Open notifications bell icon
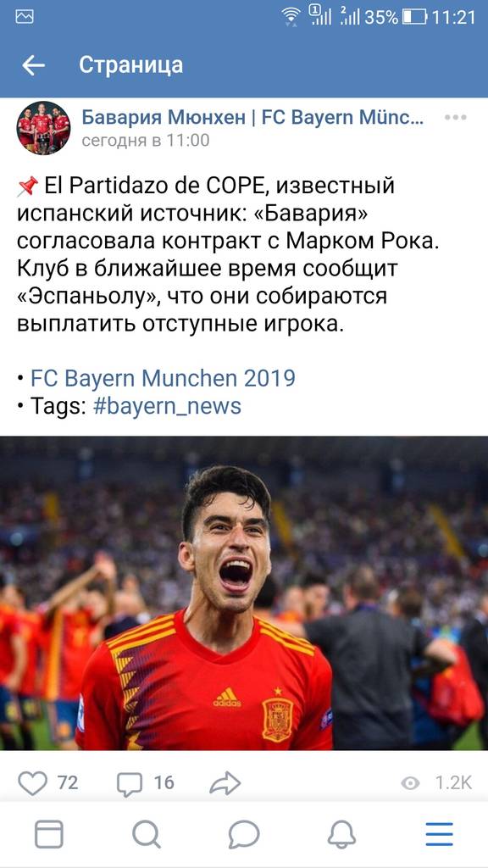Image resolution: width=488 pixels, height=868 pixels. [x=342, y=834]
